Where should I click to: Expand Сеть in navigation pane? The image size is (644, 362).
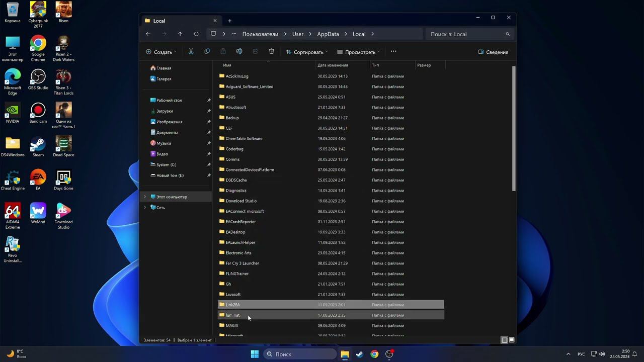click(145, 207)
